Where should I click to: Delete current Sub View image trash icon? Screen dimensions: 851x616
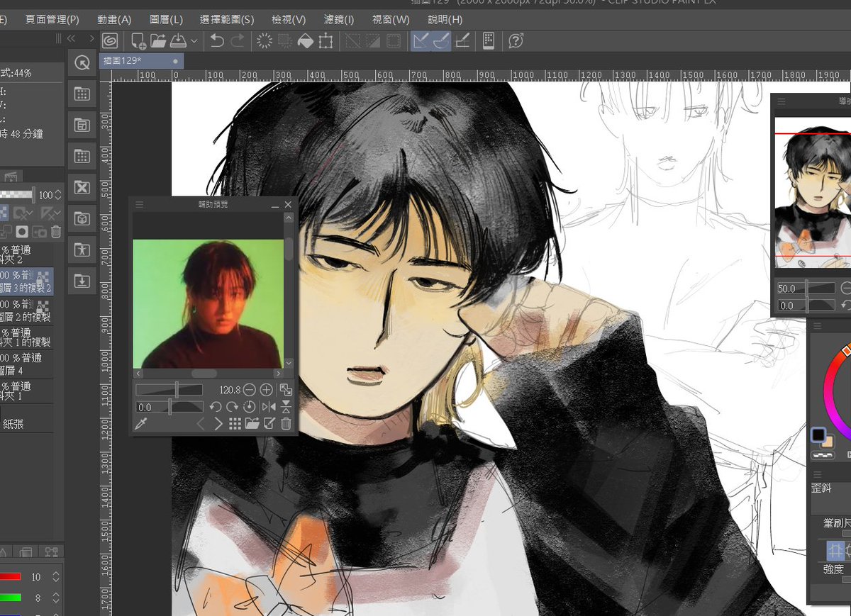tap(286, 424)
